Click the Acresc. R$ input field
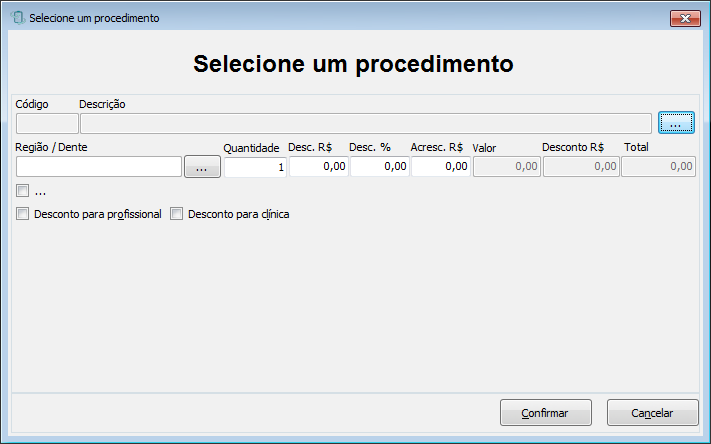This screenshot has height=444, width=711. point(441,167)
